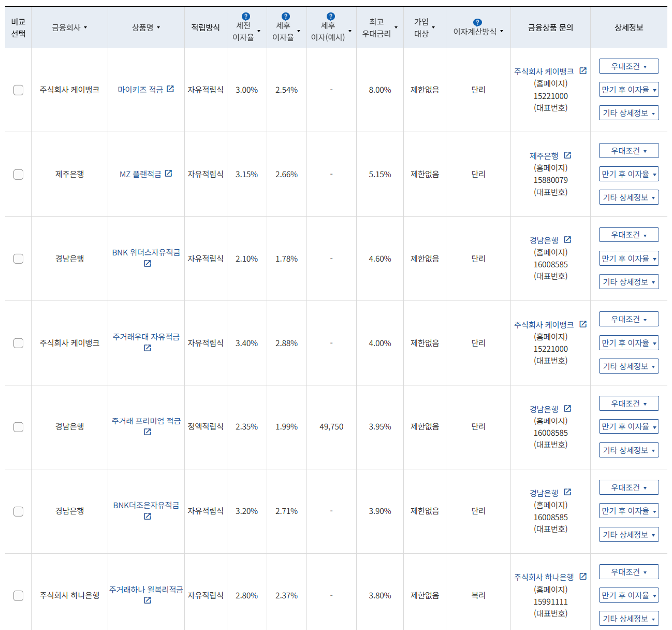Screen dimensions: 672x630
Task: Expand 우대조건 for 마이키즈 적금 row
Action: [629, 66]
